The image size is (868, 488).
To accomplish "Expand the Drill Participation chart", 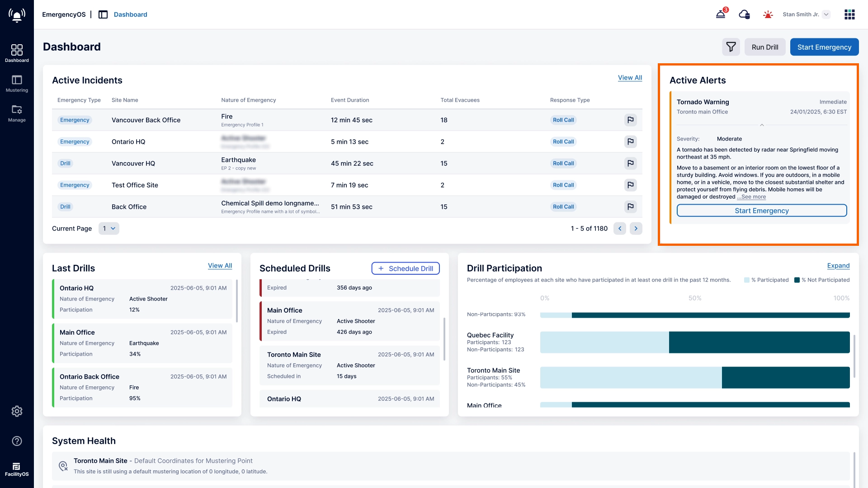I will coord(838,266).
